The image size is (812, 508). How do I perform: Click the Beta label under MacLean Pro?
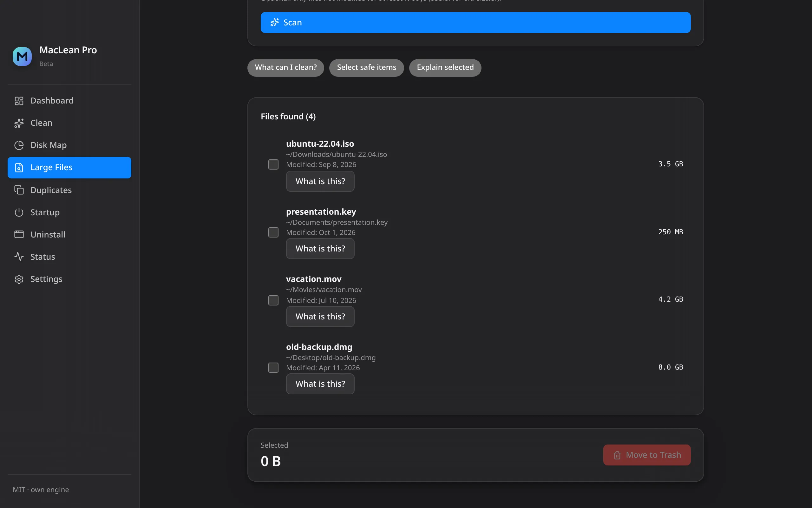[x=46, y=64]
